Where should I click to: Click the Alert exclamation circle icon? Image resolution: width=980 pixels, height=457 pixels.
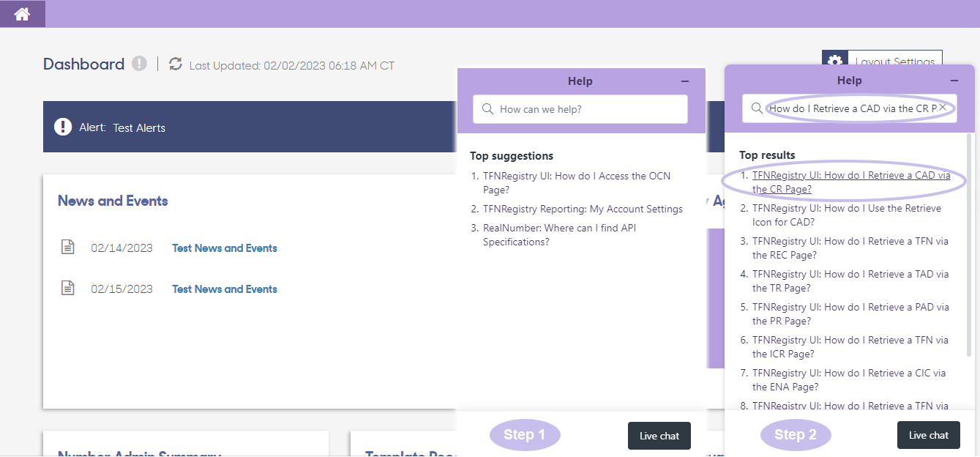[63, 127]
